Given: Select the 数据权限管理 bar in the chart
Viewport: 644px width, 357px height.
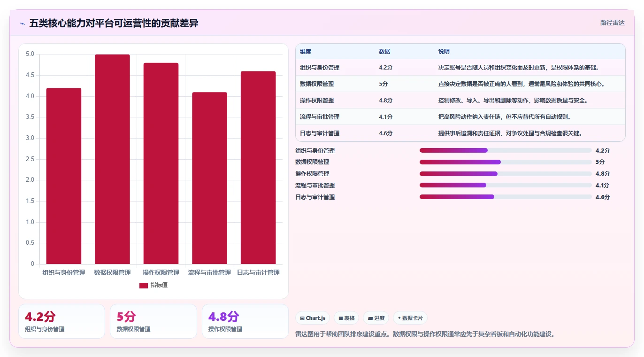Looking at the screenshot, I should (112, 159).
